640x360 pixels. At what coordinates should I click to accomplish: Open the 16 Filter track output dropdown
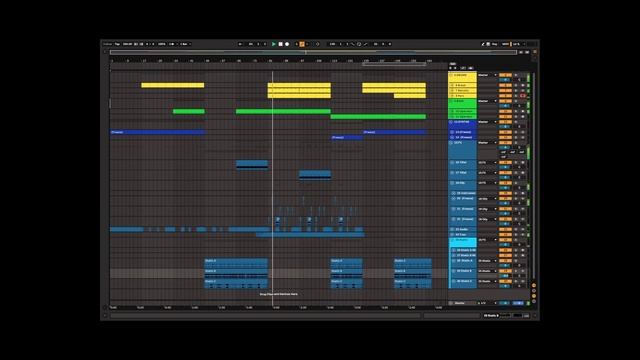click(x=487, y=162)
